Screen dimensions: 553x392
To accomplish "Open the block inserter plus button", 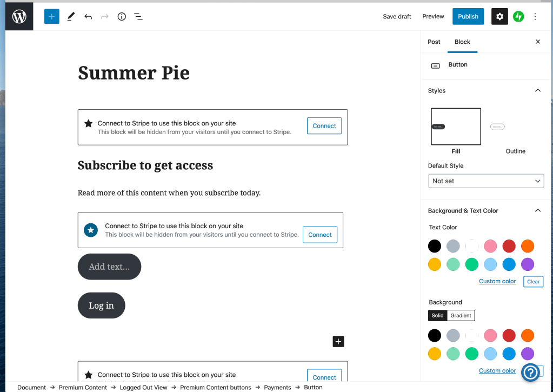I will coord(52,17).
